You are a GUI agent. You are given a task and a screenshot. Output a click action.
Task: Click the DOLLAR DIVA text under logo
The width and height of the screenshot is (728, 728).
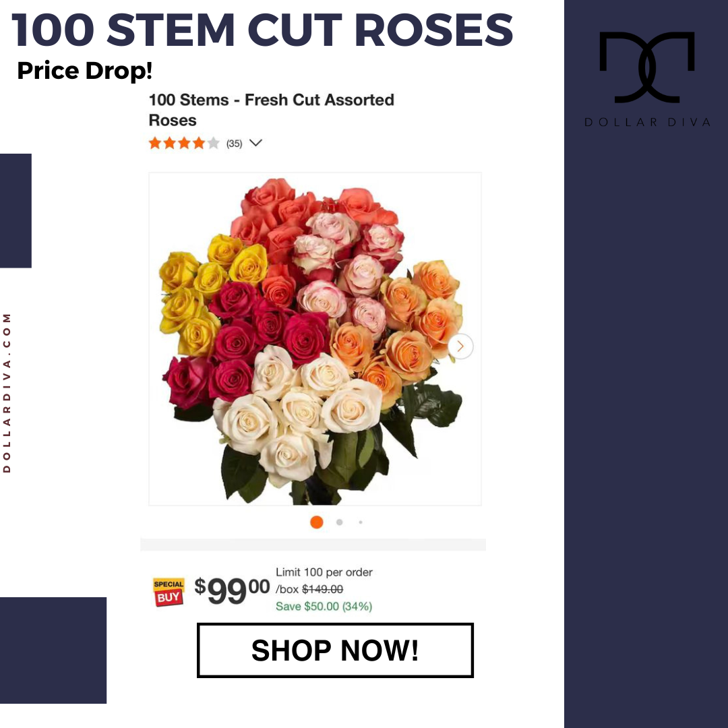(x=647, y=123)
